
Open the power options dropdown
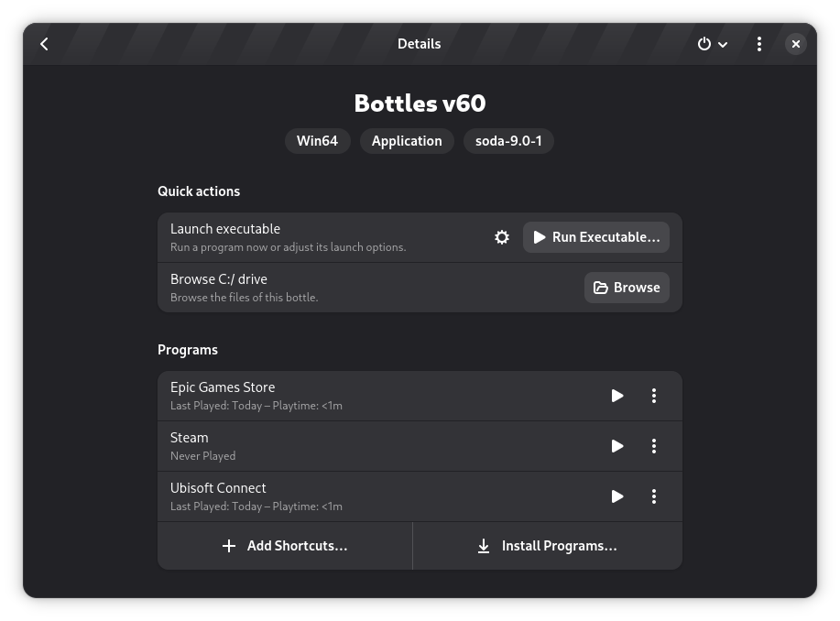(x=712, y=44)
